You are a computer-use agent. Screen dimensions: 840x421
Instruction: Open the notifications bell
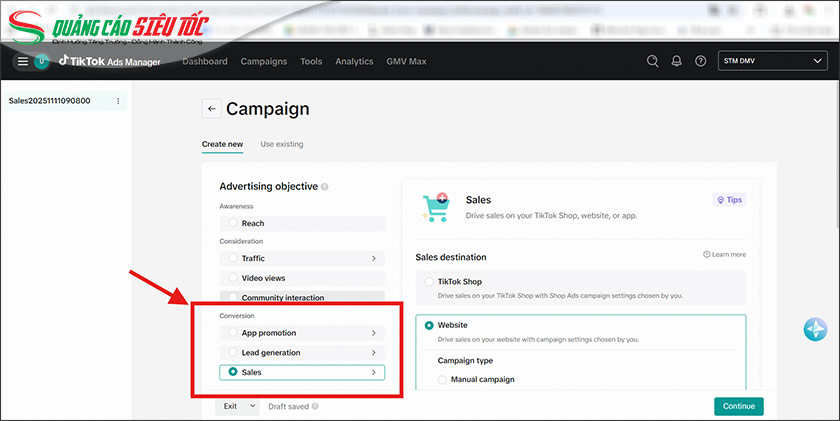click(677, 61)
